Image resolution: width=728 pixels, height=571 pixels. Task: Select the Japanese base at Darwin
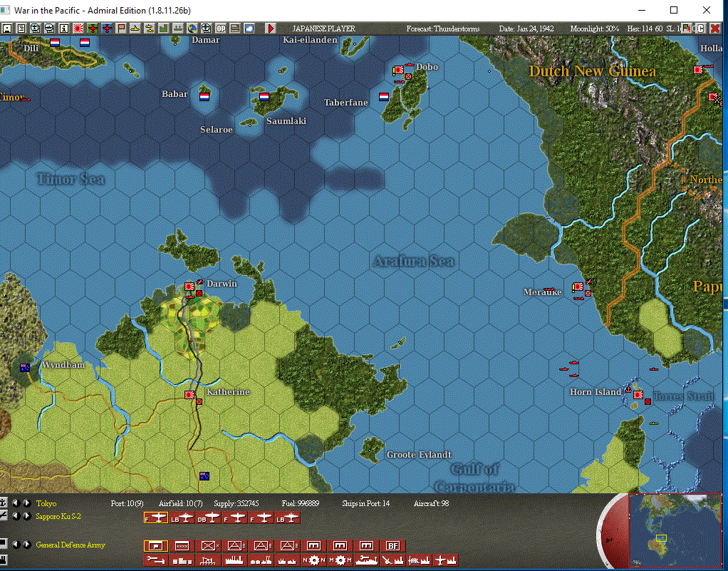point(189,286)
